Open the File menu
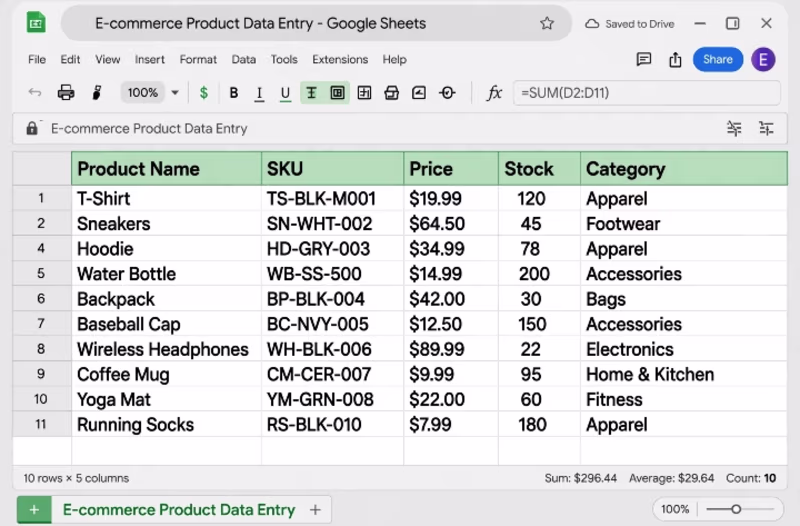 (x=37, y=60)
